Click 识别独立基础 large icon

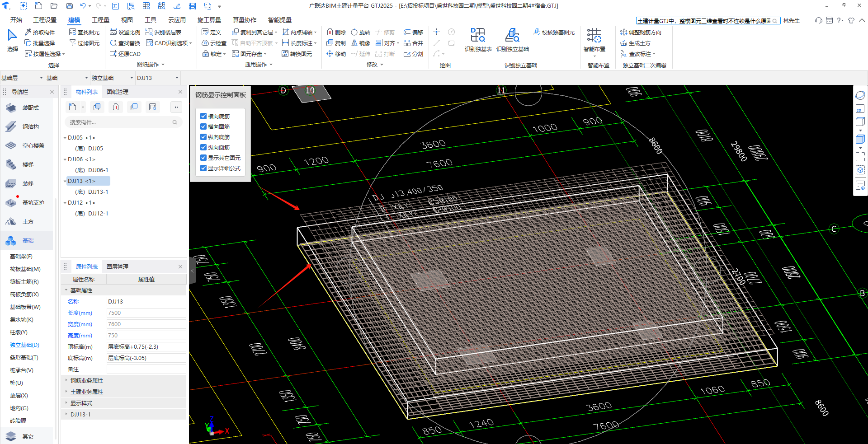(512, 40)
